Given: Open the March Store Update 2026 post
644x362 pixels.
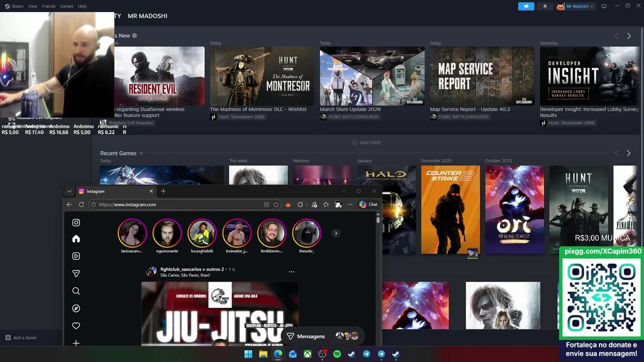Looking at the screenshot, I should coord(372,76).
